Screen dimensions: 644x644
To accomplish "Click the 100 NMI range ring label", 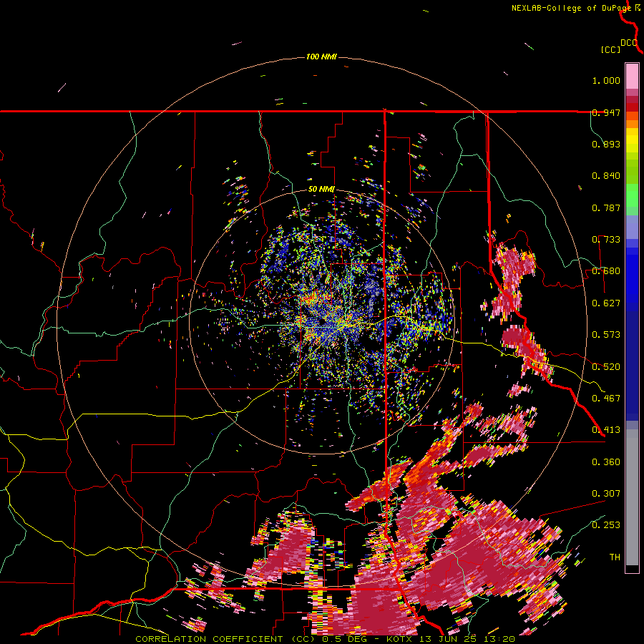I will tap(321, 57).
